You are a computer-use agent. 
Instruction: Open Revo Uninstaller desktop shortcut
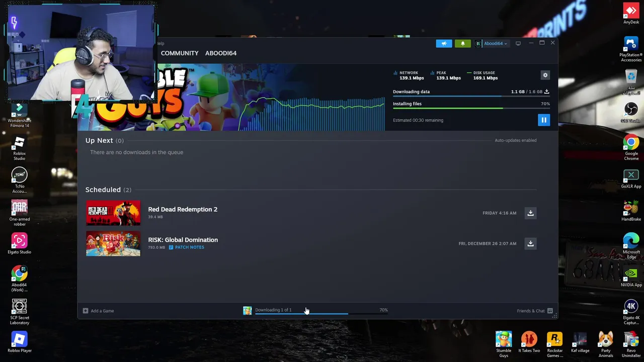pyautogui.click(x=631, y=345)
